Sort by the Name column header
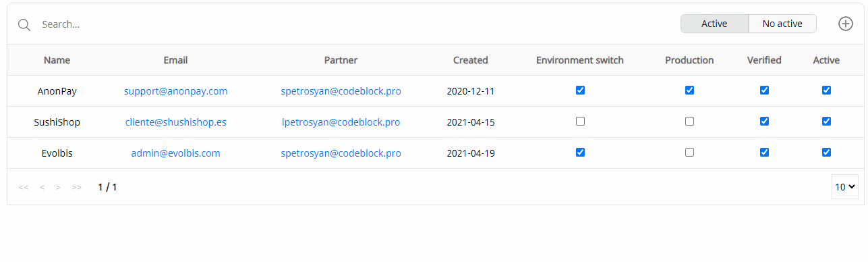Image resolution: width=868 pixels, height=262 pixels. [x=57, y=60]
